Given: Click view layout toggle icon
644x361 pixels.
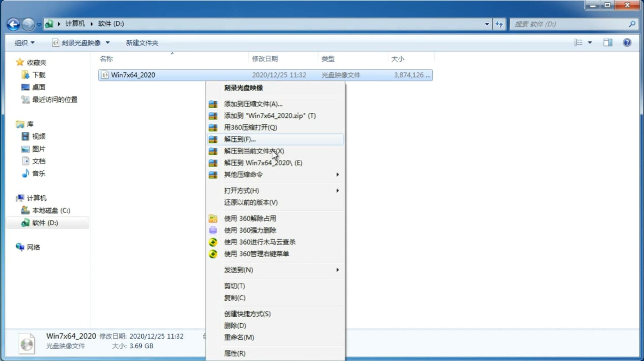Looking at the screenshot, I should coord(579,42).
